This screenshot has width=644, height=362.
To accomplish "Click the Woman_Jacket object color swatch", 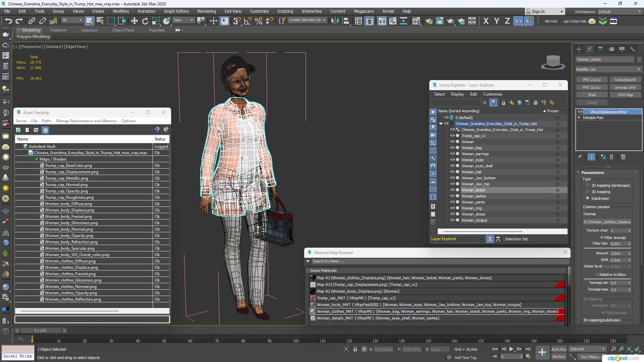I will (x=639, y=59).
